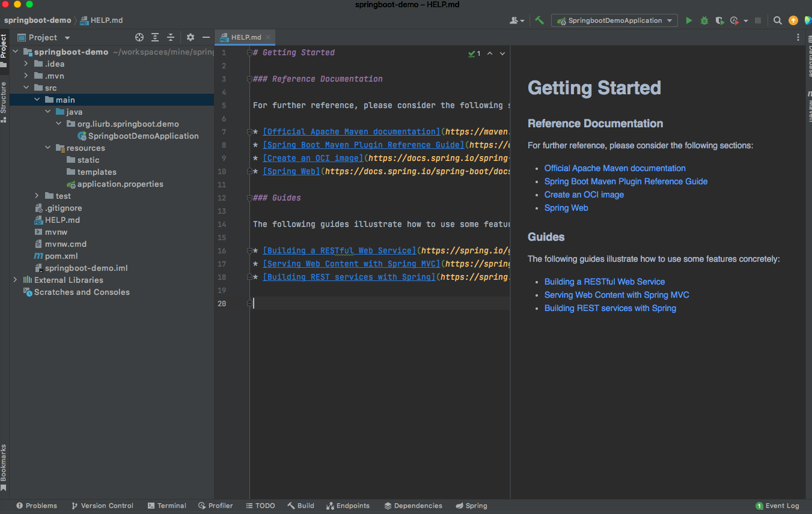The height and width of the screenshot is (514, 812).
Task: Expand the test folder
Action: tap(37, 196)
